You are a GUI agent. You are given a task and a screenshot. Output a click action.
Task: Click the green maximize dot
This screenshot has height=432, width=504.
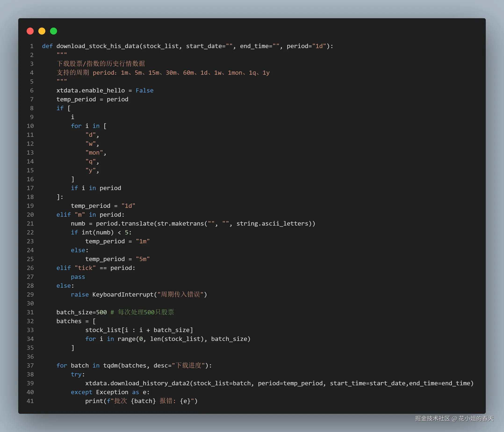[54, 31]
